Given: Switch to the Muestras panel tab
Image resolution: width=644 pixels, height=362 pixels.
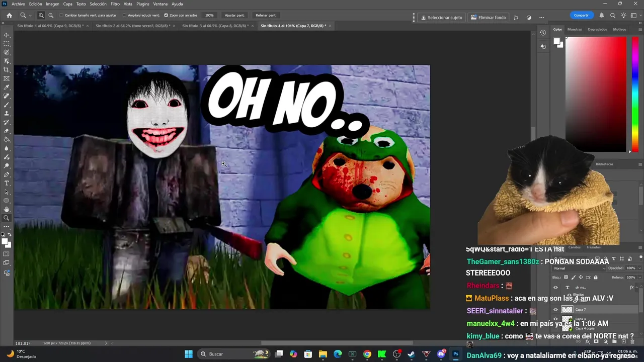Looking at the screenshot, I should [x=575, y=29].
